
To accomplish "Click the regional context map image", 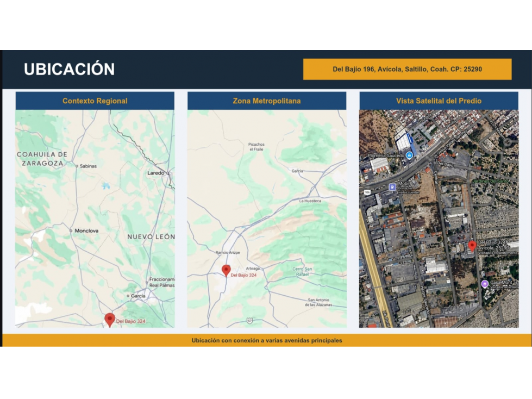I will click(x=95, y=219).
